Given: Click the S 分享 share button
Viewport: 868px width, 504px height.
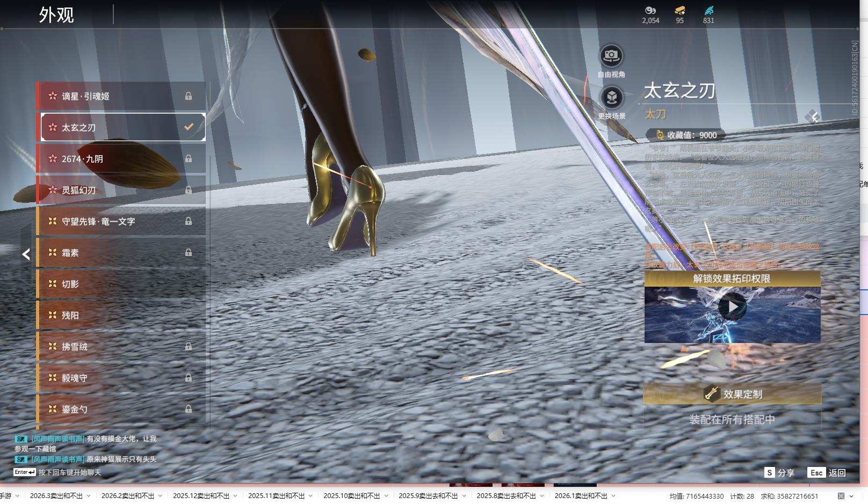Looking at the screenshot, I should 779,472.
